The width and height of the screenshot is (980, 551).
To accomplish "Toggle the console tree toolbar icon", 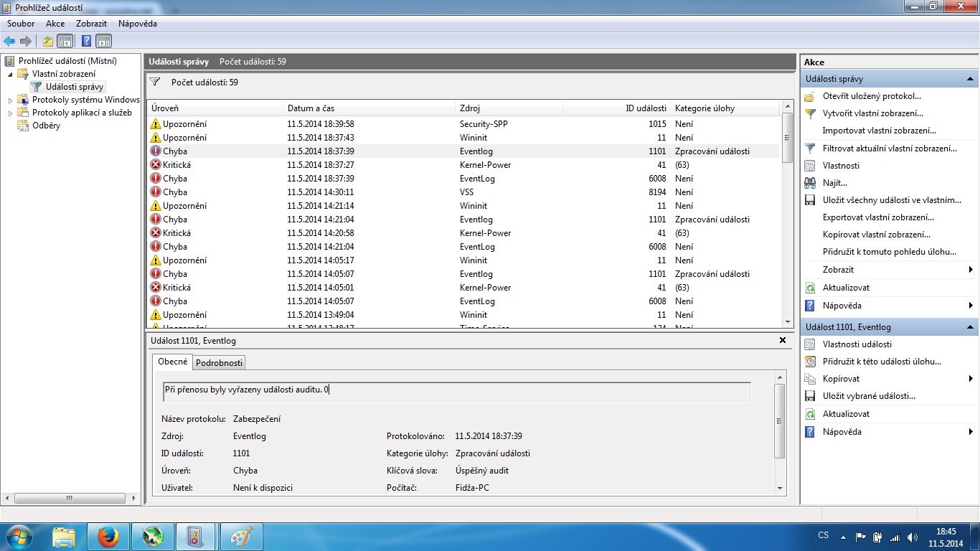I will (x=65, y=41).
